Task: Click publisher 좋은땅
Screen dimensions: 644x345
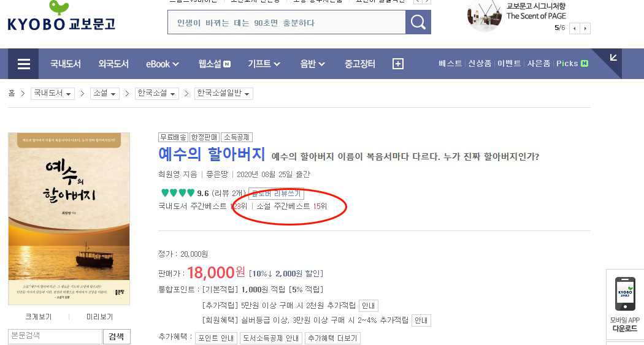Action: 217,175
